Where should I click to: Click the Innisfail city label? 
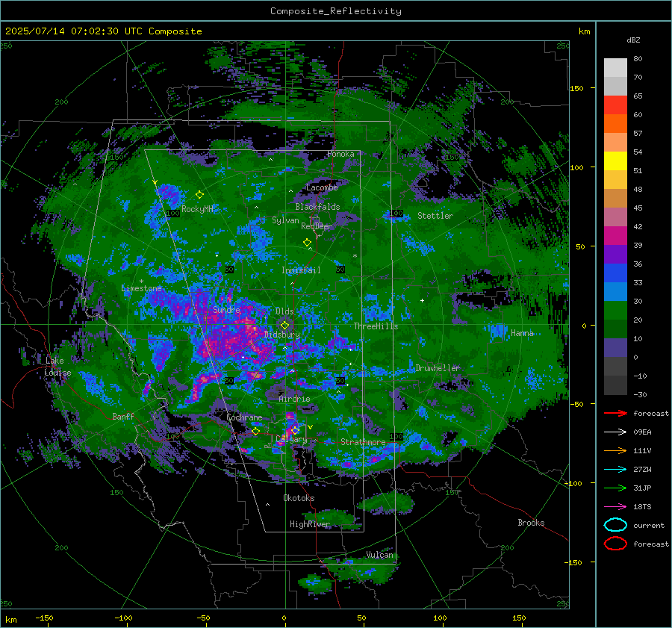coord(301,270)
